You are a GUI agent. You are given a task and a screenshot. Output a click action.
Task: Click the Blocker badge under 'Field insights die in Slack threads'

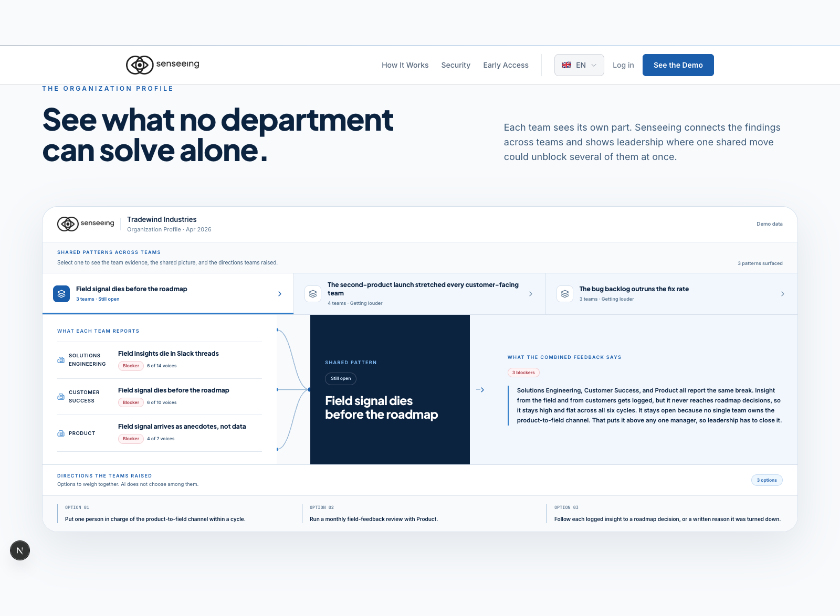tap(131, 366)
